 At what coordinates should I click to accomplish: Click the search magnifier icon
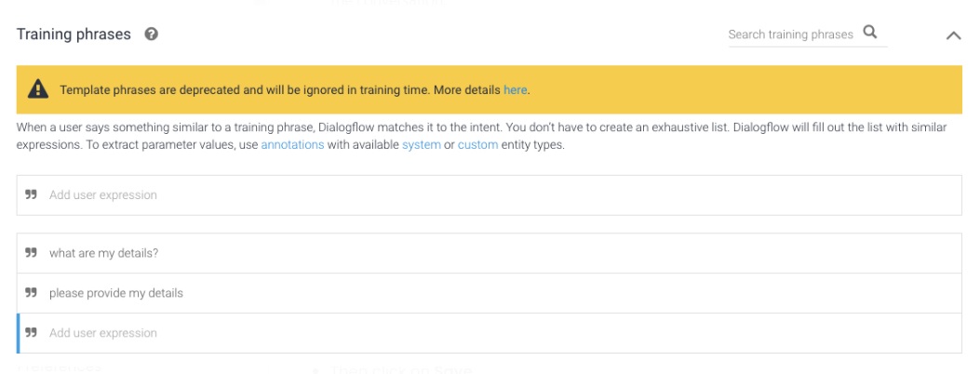pyautogui.click(x=870, y=33)
